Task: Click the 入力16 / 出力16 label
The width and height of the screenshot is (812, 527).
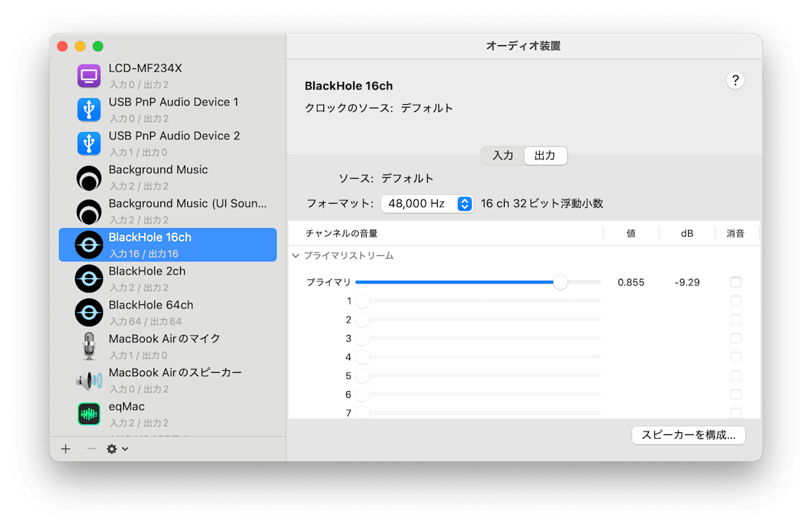Action: pos(143,254)
